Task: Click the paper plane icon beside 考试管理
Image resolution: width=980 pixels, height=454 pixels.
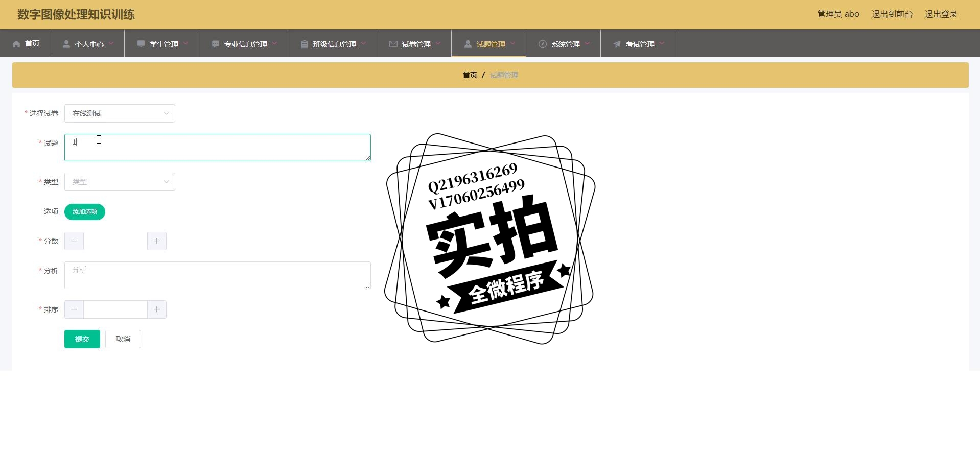Action: tap(617, 44)
